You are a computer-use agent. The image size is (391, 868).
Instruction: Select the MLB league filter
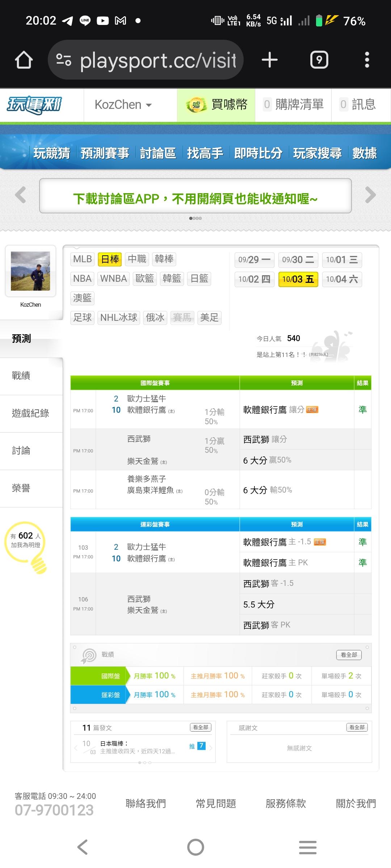[83, 259]
